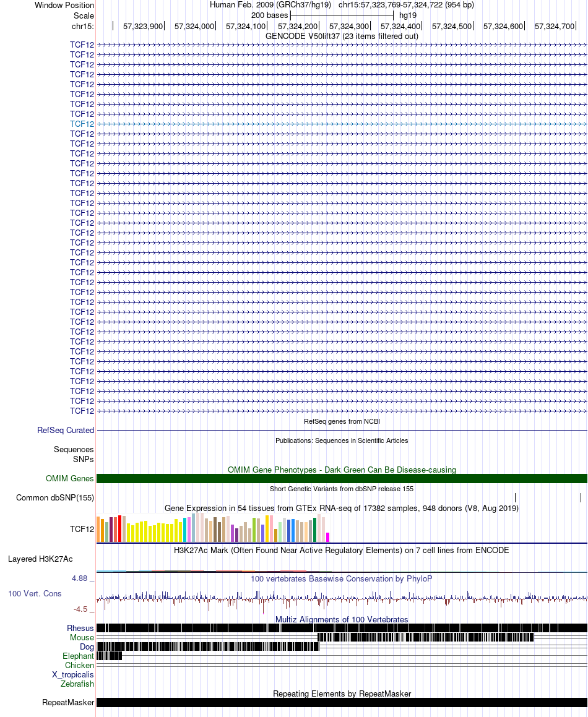588x717 pixels.
Task: Click the 'Scale' track label
Action: pos(84,15)
